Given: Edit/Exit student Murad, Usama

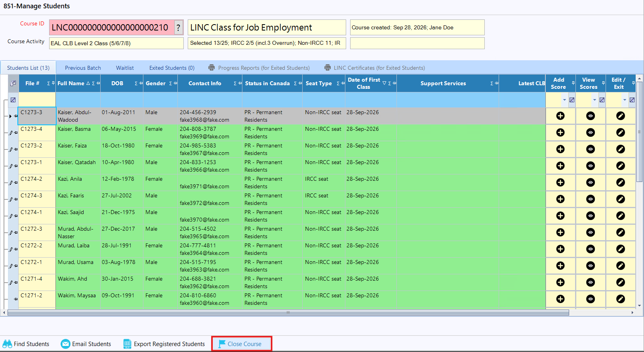Looking at the screenshot, I should [x=621, y=266].
